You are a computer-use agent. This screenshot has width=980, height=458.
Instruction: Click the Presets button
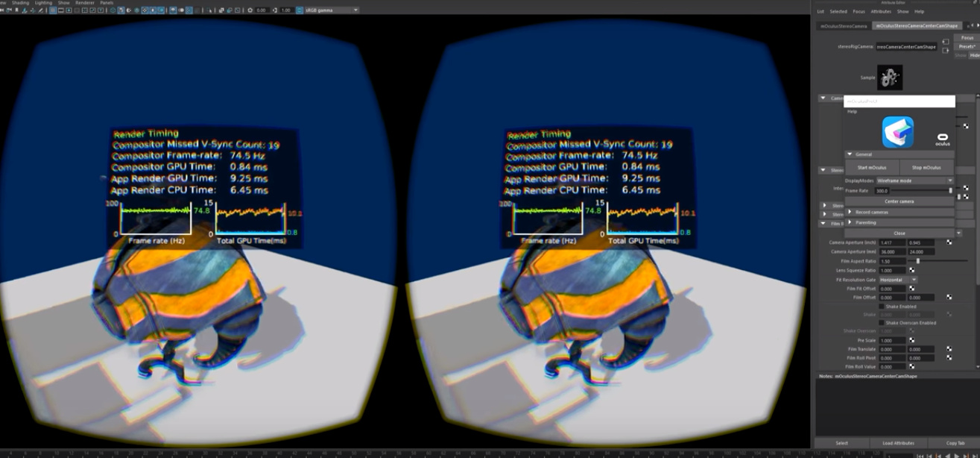[967, 46]
